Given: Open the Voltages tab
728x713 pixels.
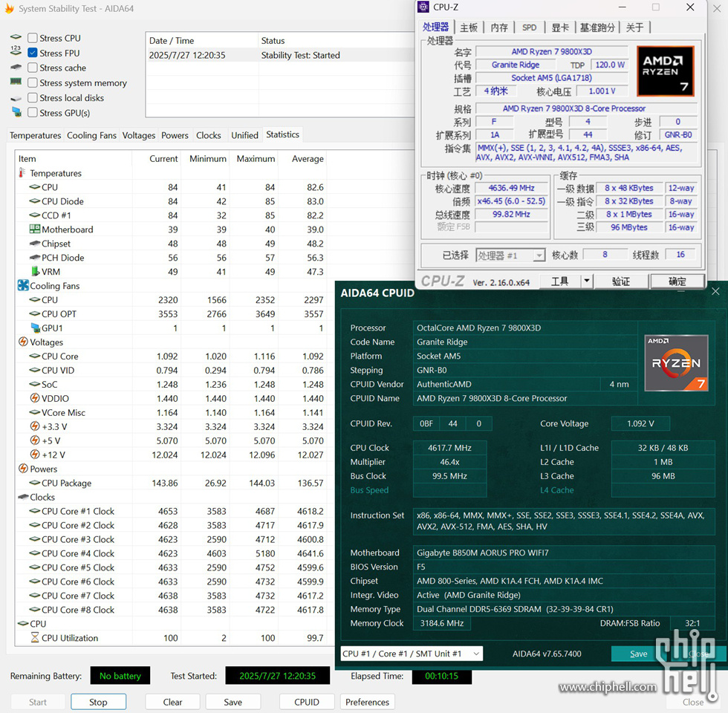Looking at the screenshot, I should point(138,135).
